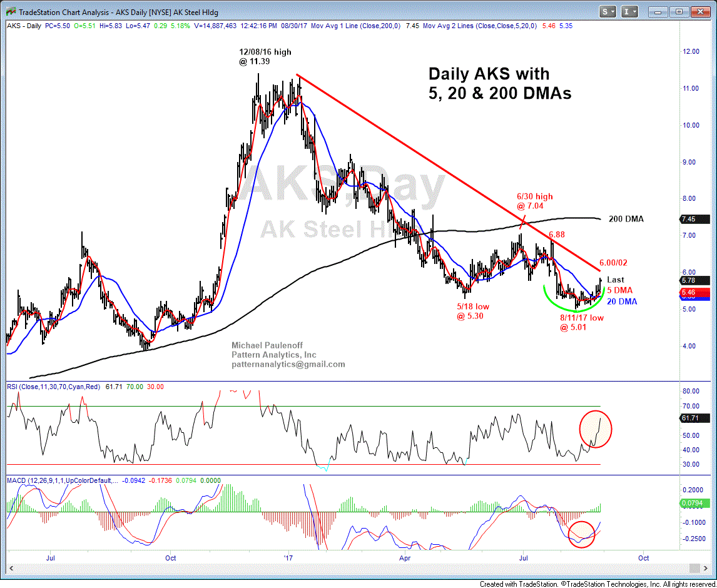
Task: Click the 7.45 price axis marker
Action: (x=695, y=219)
